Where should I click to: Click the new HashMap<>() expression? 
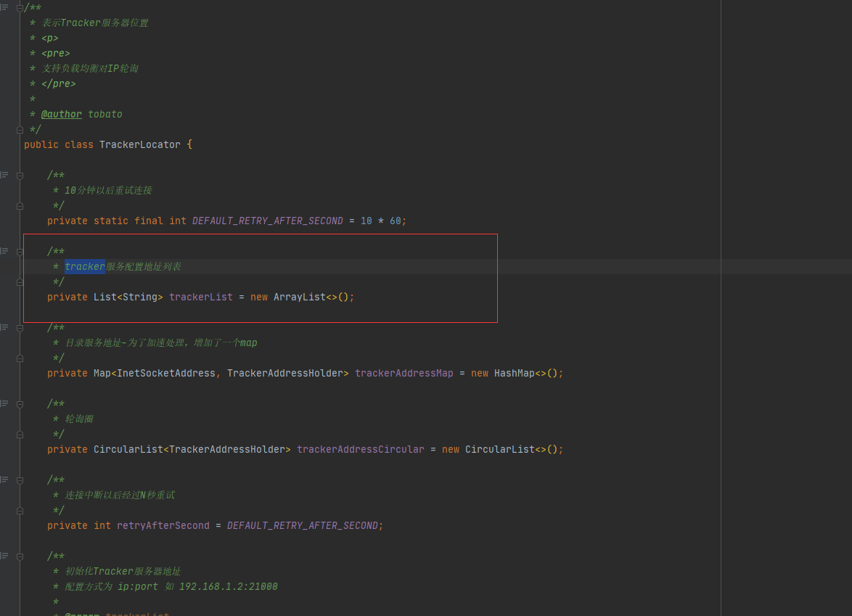pos(517,373)
